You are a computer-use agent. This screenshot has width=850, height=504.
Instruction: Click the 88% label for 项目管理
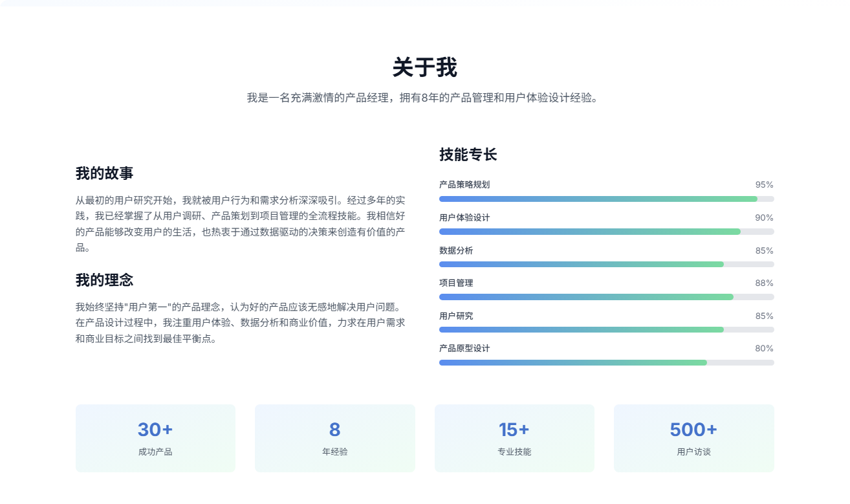[764, 283]
